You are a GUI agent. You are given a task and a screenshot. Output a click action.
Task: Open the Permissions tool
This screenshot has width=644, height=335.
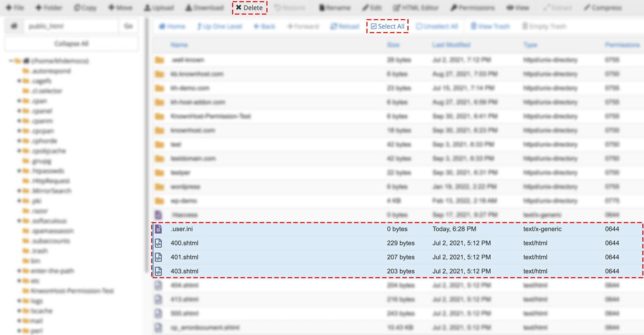click(x=472, y=8)
